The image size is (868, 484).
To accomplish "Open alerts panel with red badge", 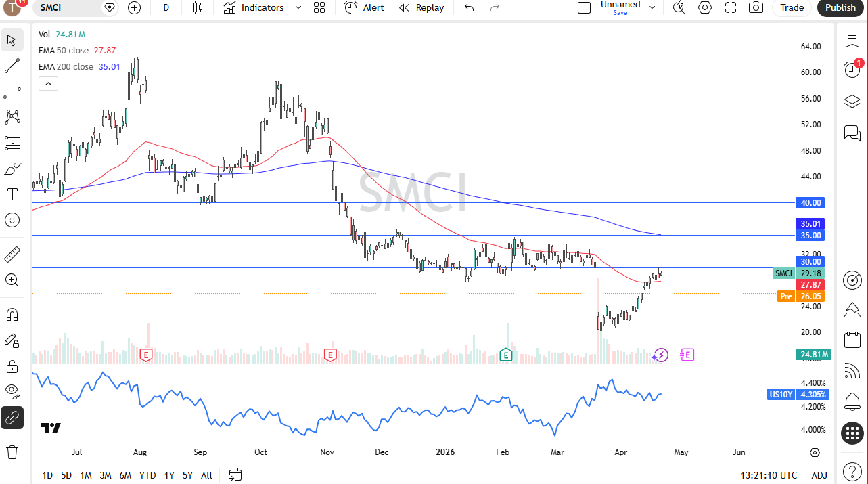I will (852, 70).
